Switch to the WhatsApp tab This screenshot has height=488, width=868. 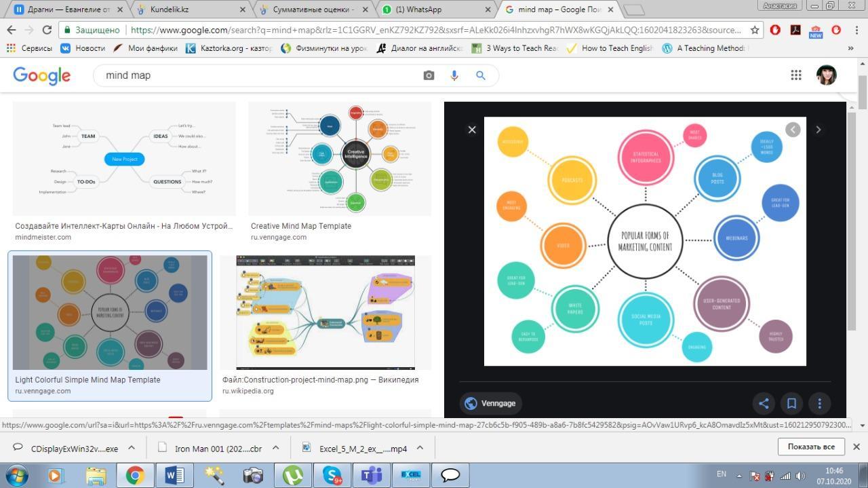click(427, 10)
